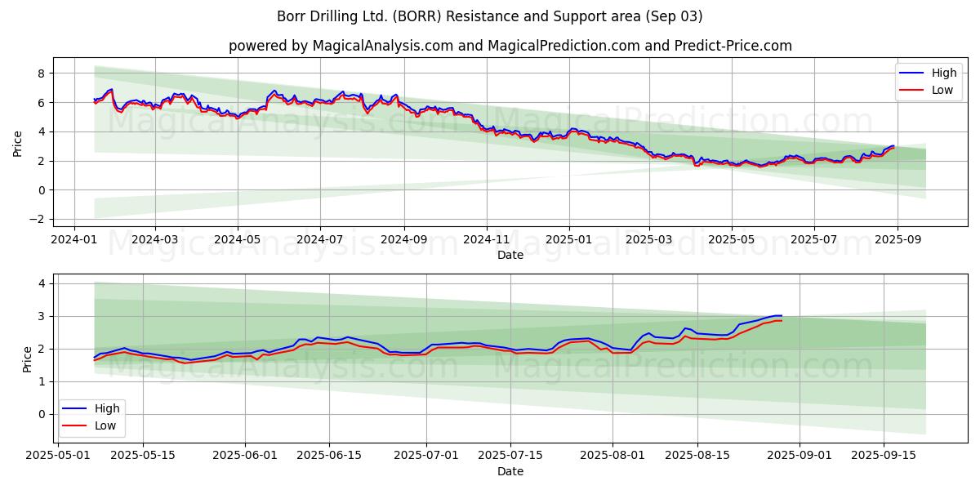Click the '2024-01' tick label

(x=74, y=239)
